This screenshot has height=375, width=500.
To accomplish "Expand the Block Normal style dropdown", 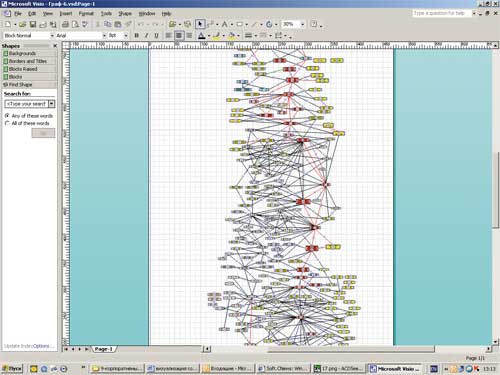I will pos(52,35).
